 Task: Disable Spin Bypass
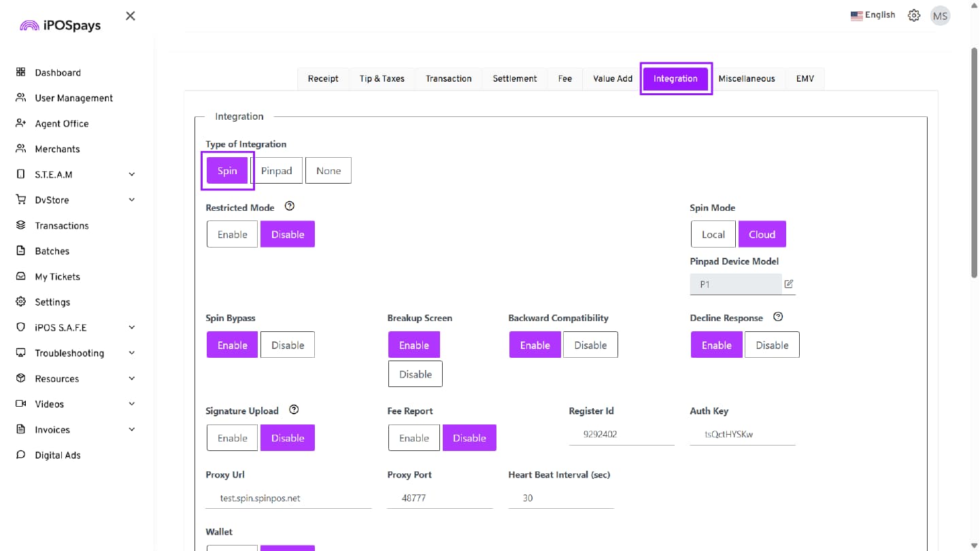(x=288, y=346)
